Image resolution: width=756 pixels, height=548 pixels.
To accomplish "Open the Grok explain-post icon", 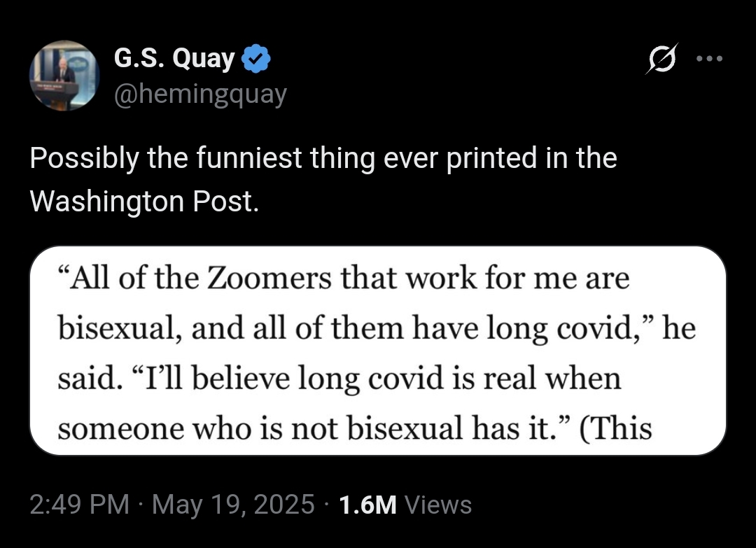I will pyautogui.click(x=662, y=59).
